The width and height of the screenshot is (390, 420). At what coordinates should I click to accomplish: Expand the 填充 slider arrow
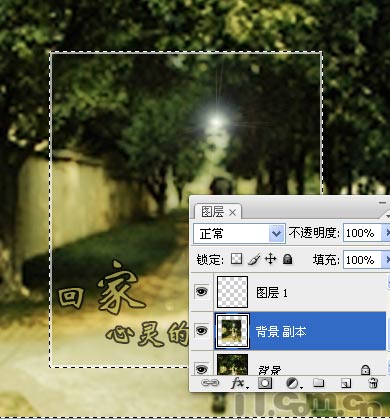pos(387,259)
